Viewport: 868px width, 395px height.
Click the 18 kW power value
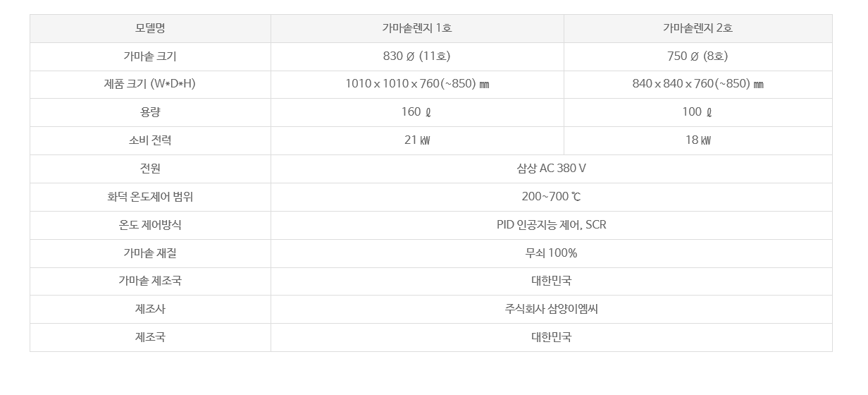pyautogui.click(x=697, y=140)
